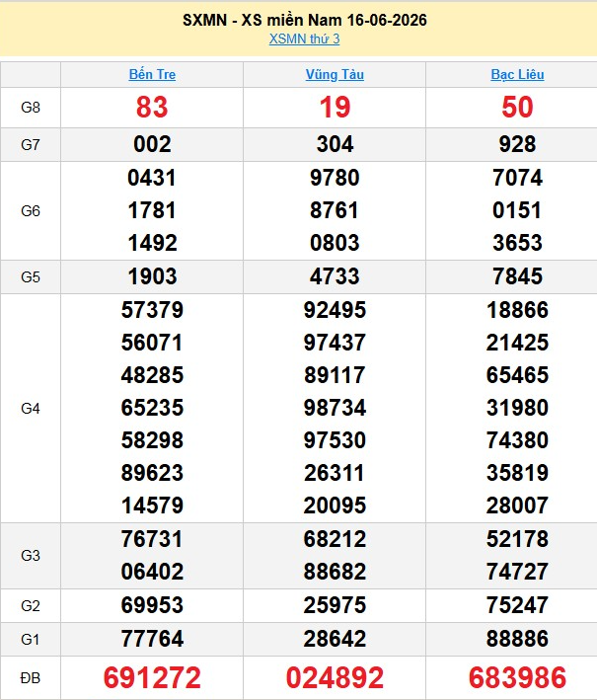Select Bến Tre G8 number 83
This screenshot has height=700, width=597.
152,108
